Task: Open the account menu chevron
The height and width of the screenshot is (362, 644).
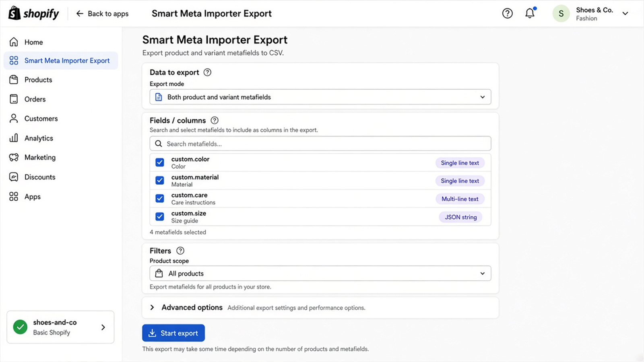Action: (x=625, y=14)
